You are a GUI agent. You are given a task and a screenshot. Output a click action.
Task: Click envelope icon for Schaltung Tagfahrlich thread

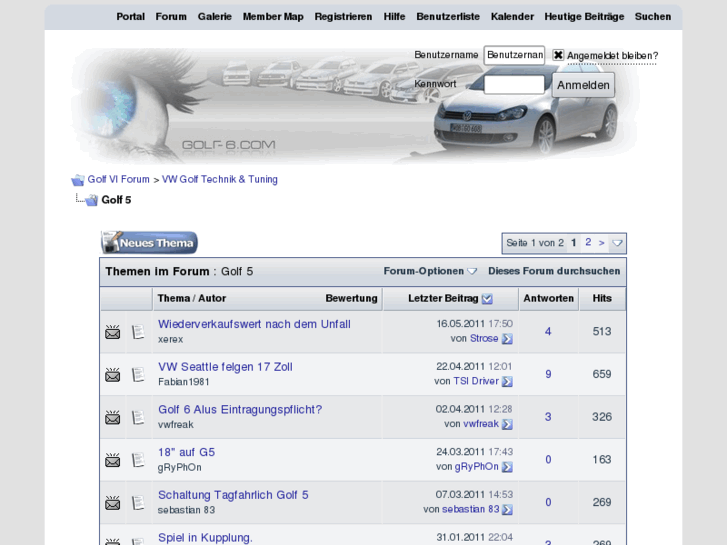112,502
